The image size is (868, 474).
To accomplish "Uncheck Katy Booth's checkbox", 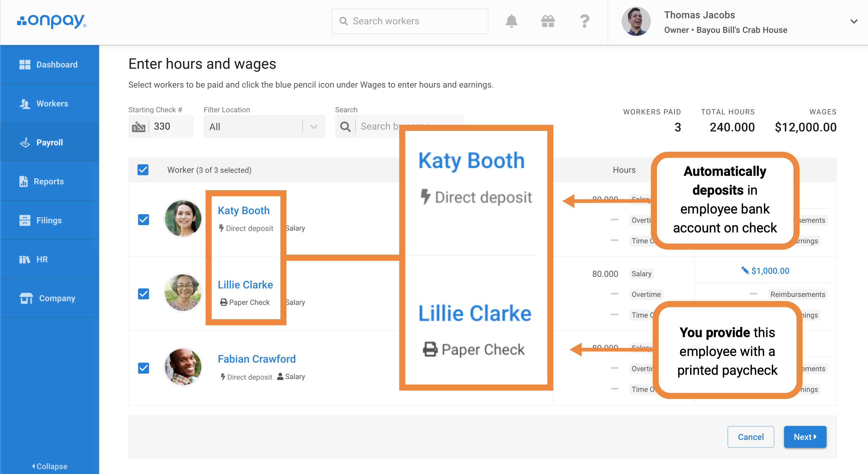I will tap(144, 219).
